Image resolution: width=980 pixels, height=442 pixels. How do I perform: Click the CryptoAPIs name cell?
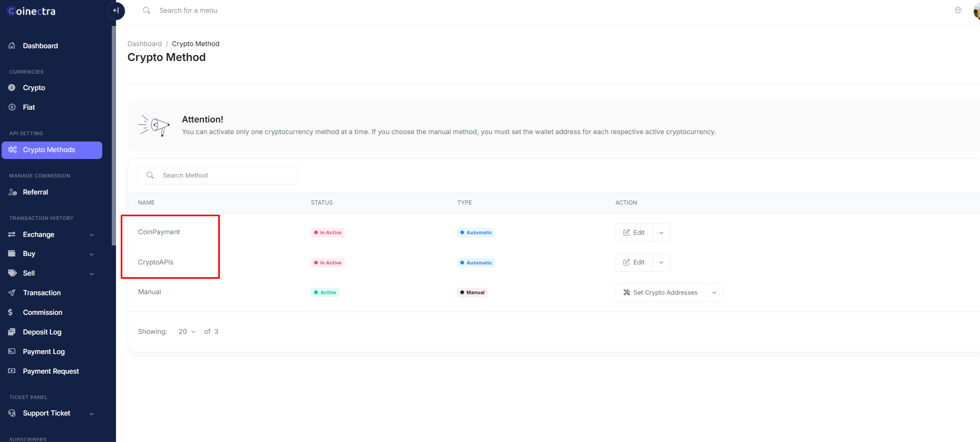(x=156, y=262)
